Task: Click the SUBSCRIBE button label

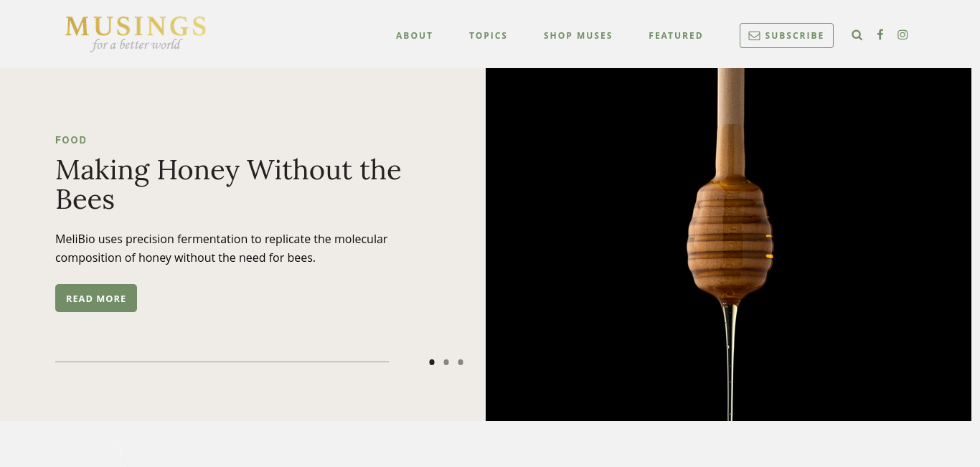Action: pyautogui.click(x=794, y=36)
